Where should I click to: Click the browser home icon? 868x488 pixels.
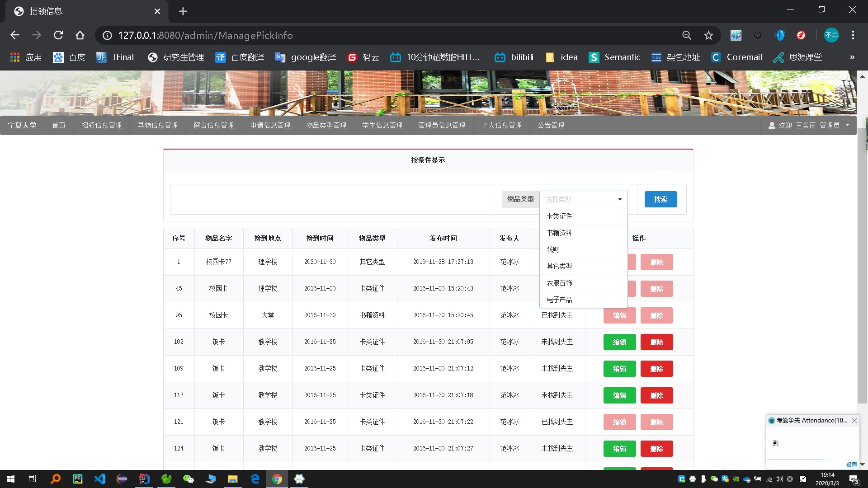pos(80,35)
